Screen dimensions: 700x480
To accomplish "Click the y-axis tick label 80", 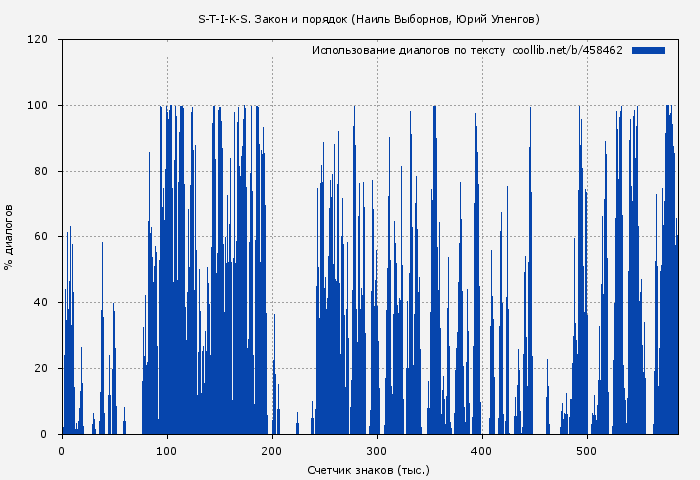I will [42, 171].
